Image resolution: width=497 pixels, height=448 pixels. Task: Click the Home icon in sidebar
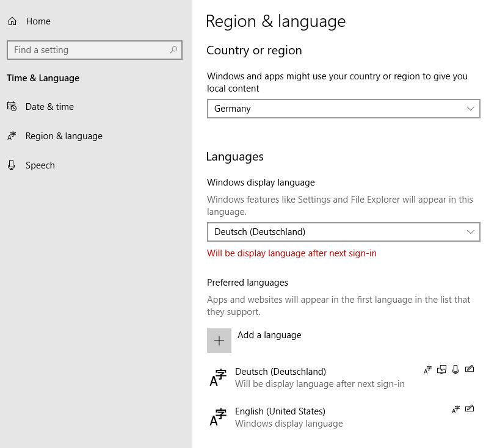(12, 21)
